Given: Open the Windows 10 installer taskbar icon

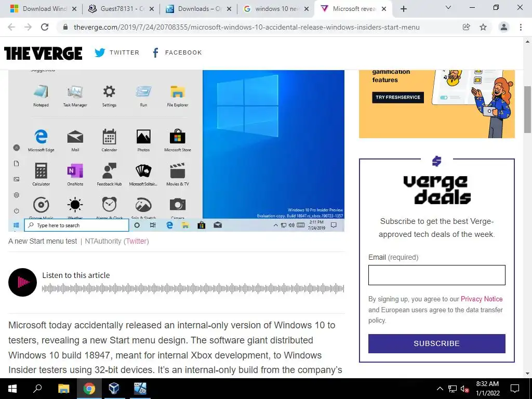Looking at the screenshot, I should [140, 389].
